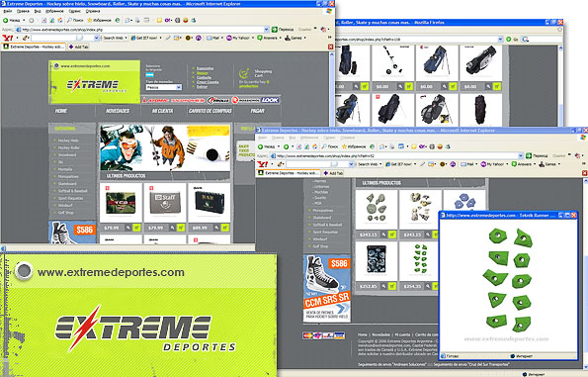
Task: Open CARRITO DE COMPRAS in site navigation
Action: (210, 111)
